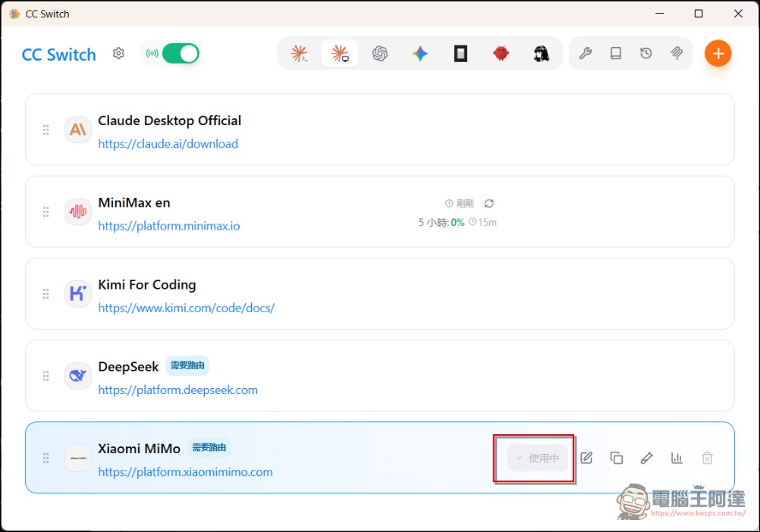Select the Kimi For Coding provider name
Viewport: 760px width, 532px height.
[x=147, y=285]
